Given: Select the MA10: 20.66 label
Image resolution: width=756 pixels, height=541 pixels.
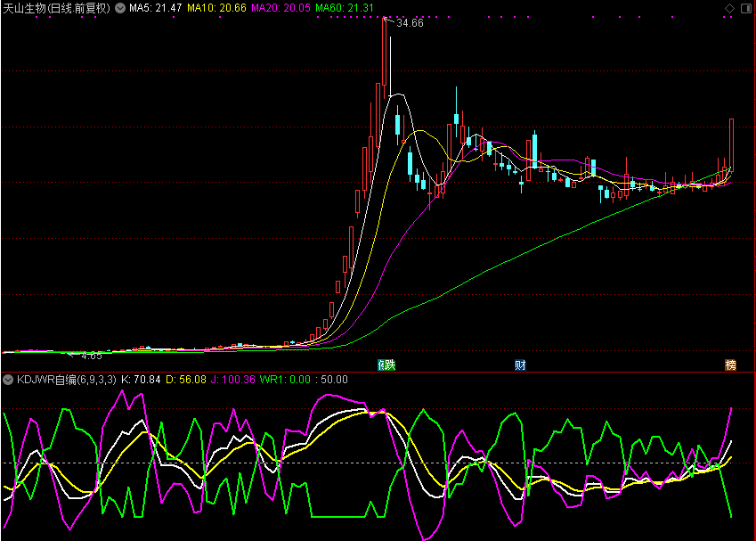Looking at the screenshot, I should click(216, 8).
